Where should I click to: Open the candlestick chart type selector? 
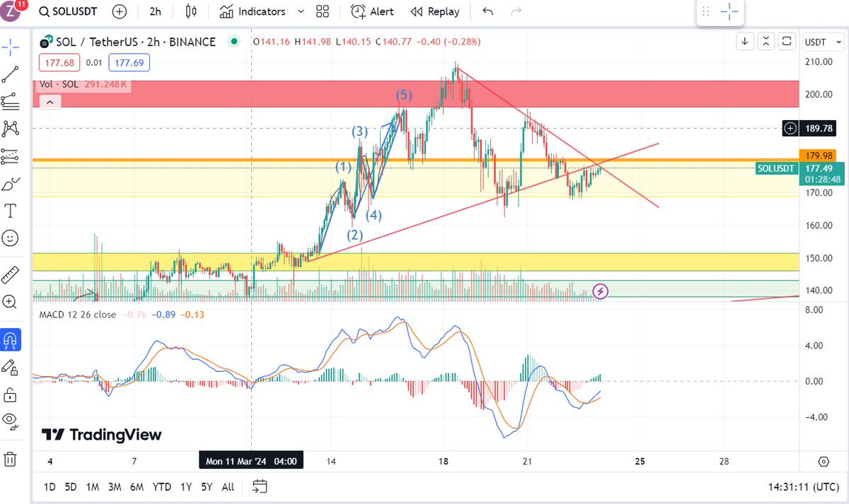pos(190,11)
